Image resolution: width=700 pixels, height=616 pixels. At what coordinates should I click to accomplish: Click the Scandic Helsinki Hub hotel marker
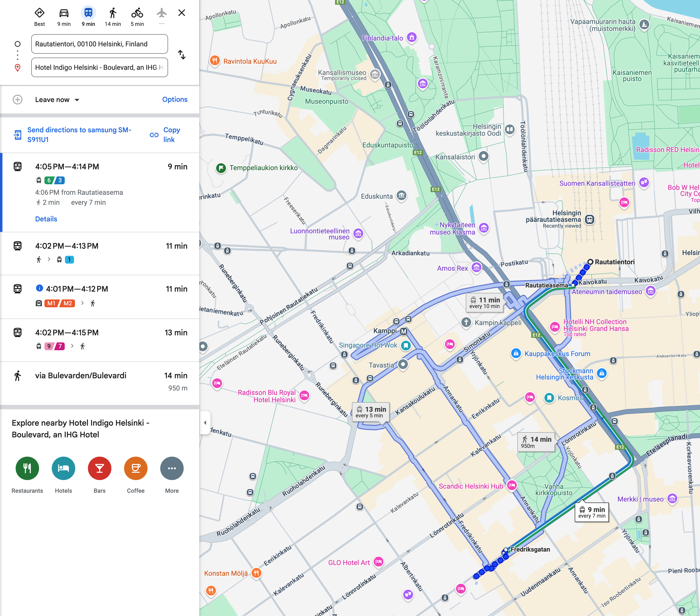pos(512,485)
